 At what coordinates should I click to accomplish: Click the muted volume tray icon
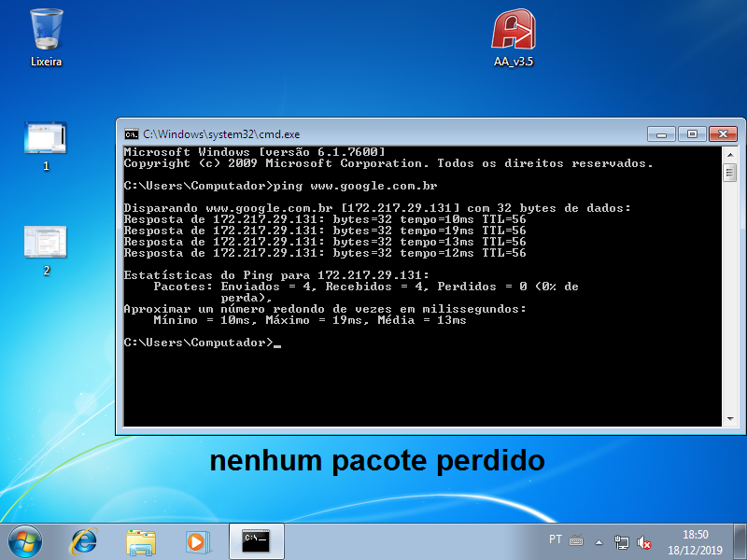point(644,542)
